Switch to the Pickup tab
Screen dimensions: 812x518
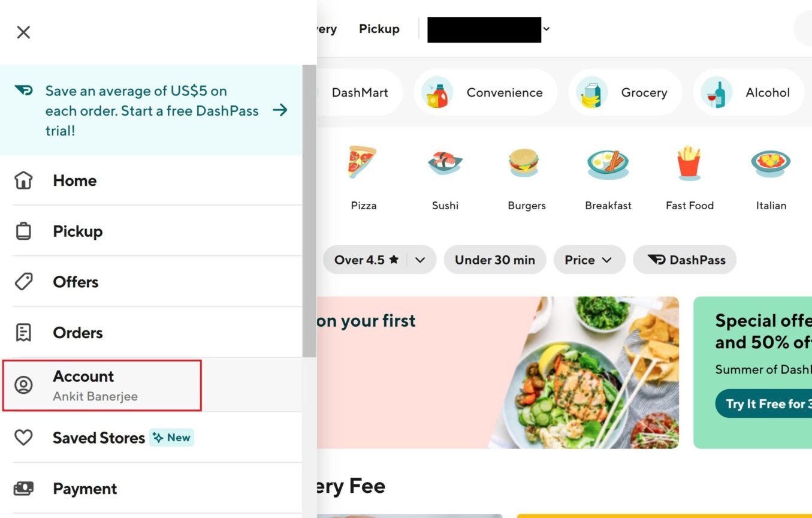click(x=378, y=28)
